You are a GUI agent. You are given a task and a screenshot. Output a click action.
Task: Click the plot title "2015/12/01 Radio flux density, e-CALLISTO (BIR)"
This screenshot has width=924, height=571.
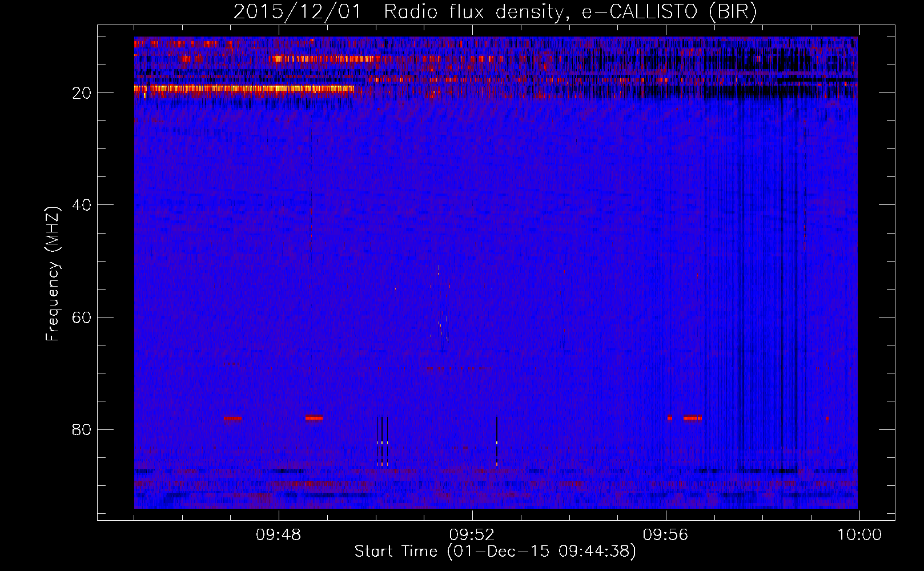[x=495, y=12]
